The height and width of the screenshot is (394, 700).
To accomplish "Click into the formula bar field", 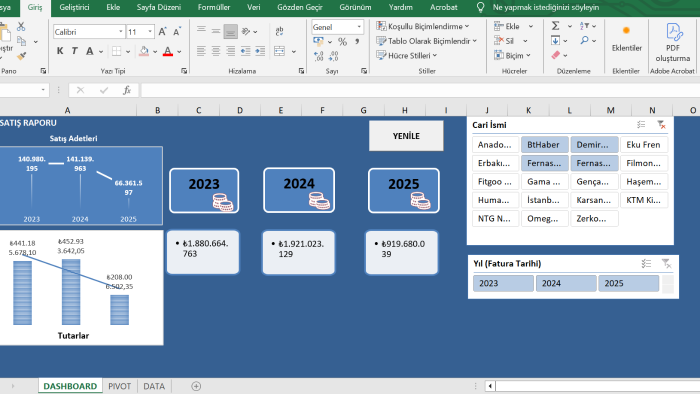I will [420, 90].
